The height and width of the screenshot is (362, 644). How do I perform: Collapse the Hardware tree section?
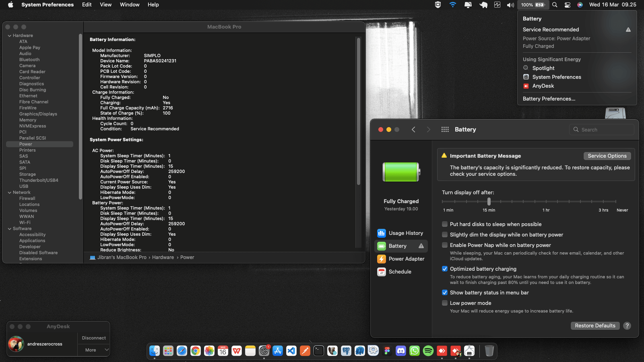(10, 36)
